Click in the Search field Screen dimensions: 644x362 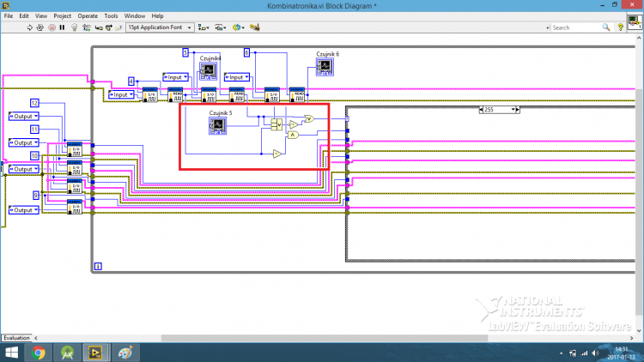coord(575,27)
